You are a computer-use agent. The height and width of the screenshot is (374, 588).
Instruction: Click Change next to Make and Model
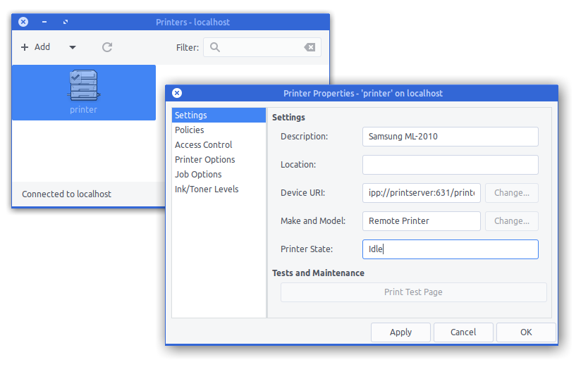(x=511, y=221)
